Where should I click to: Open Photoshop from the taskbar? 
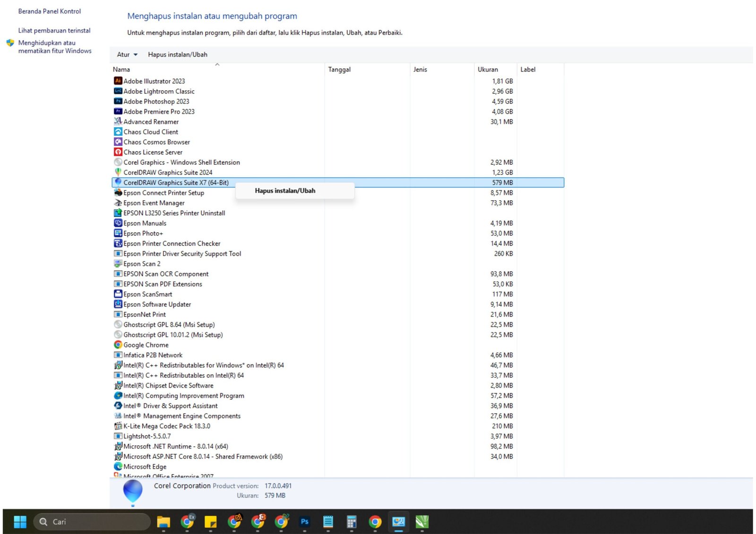point(304,522)
